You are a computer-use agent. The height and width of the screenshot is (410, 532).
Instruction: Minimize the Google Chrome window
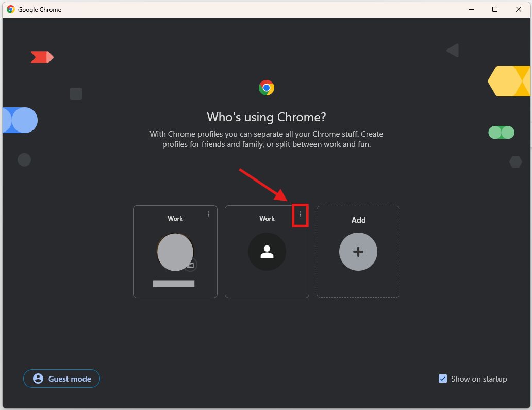click(472, 9)
